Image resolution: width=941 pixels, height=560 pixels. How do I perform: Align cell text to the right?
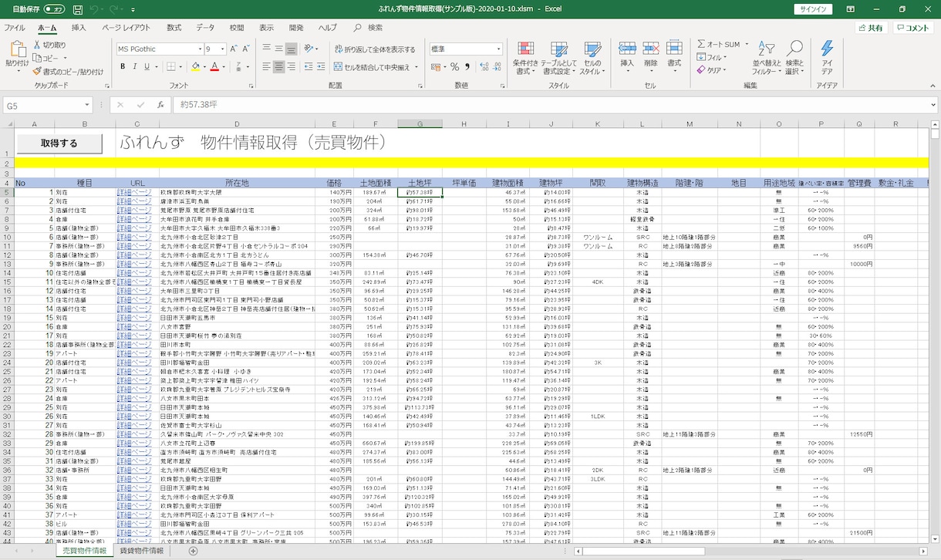292,67
